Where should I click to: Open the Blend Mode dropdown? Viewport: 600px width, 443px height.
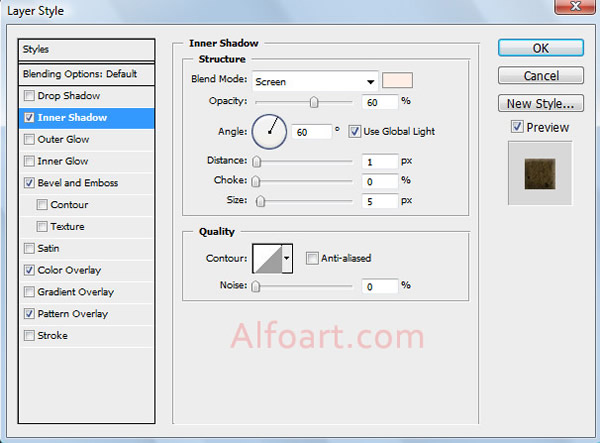pos(314,81)
